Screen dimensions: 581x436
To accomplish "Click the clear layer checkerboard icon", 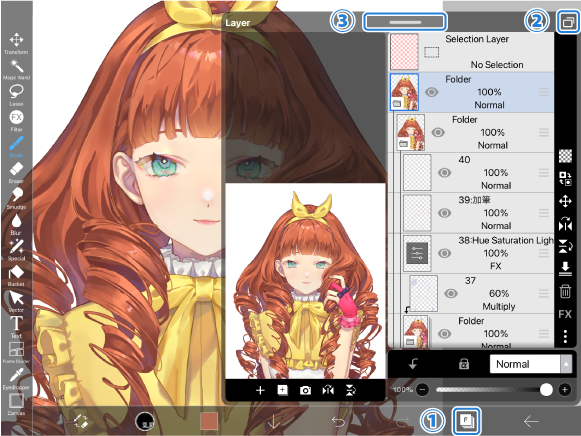I will 565,156.
